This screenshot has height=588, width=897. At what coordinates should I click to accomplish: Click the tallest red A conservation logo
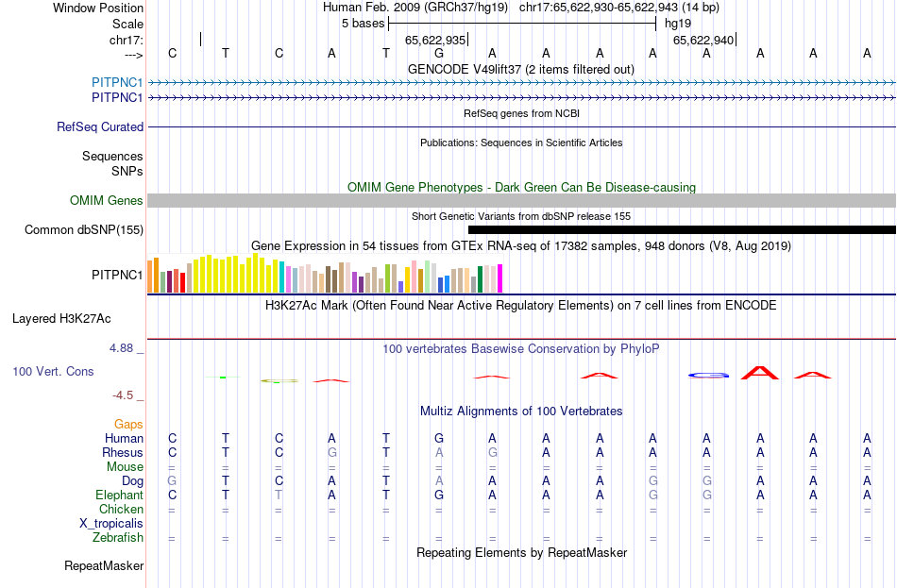click(760, 373)
